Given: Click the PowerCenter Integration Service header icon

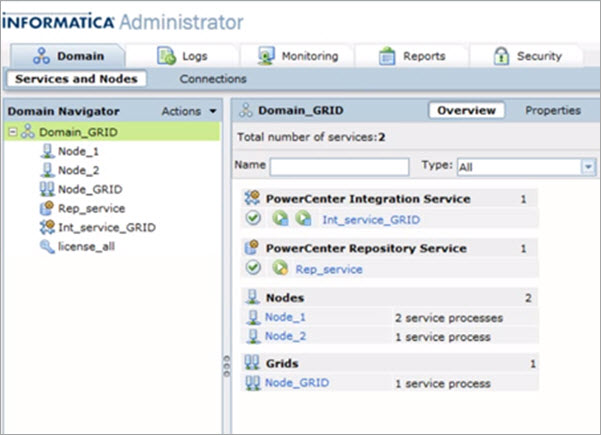Looking at the screenshot, I should point(252,198).
